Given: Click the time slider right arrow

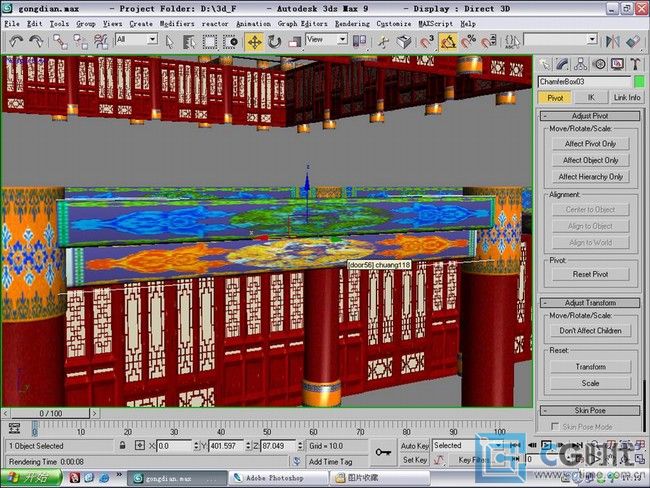Looking at the screenshot, I should click(95, 413).
